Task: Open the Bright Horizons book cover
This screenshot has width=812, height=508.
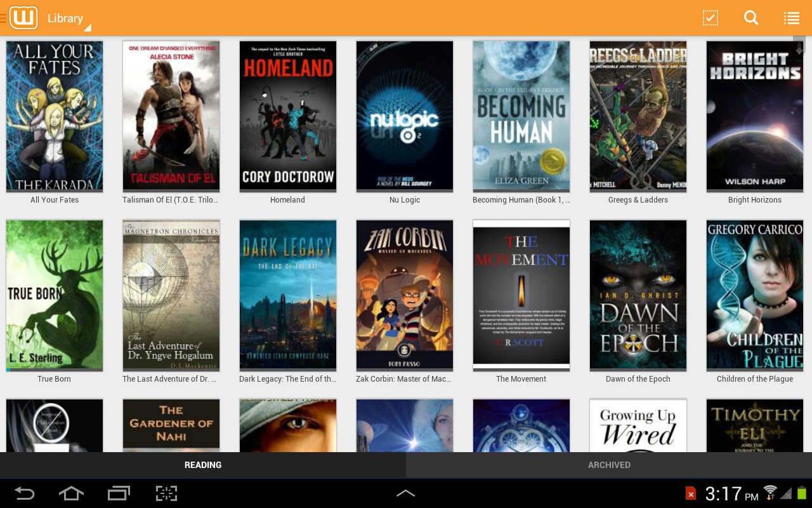Action: click(x=755, y=116)
